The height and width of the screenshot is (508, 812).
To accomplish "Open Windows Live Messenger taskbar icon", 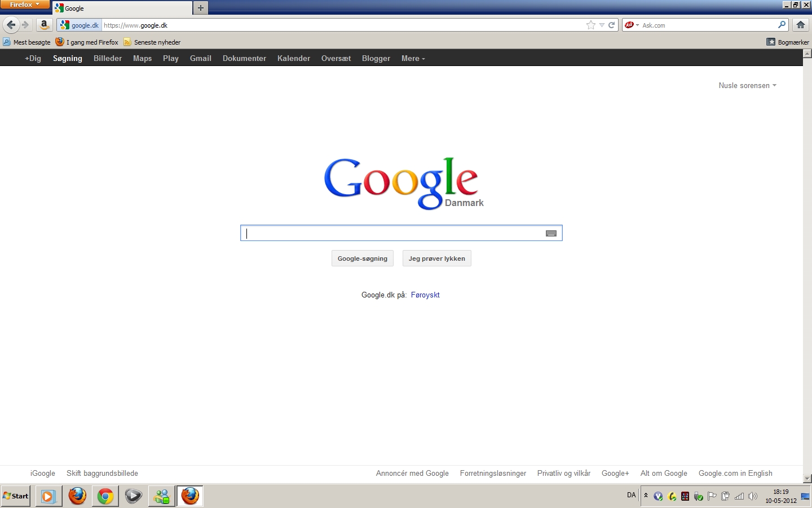I will click(x=162, y=496).
